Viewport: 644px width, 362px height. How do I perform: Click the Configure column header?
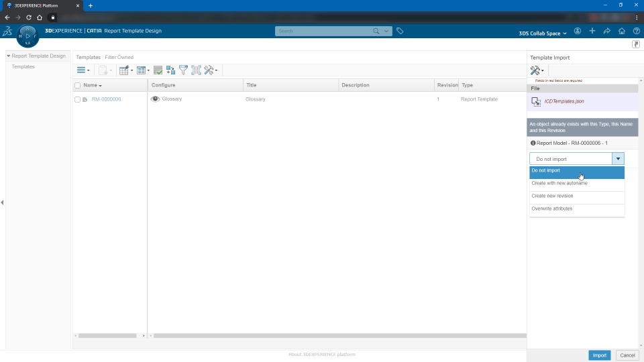tap(195, 85)
